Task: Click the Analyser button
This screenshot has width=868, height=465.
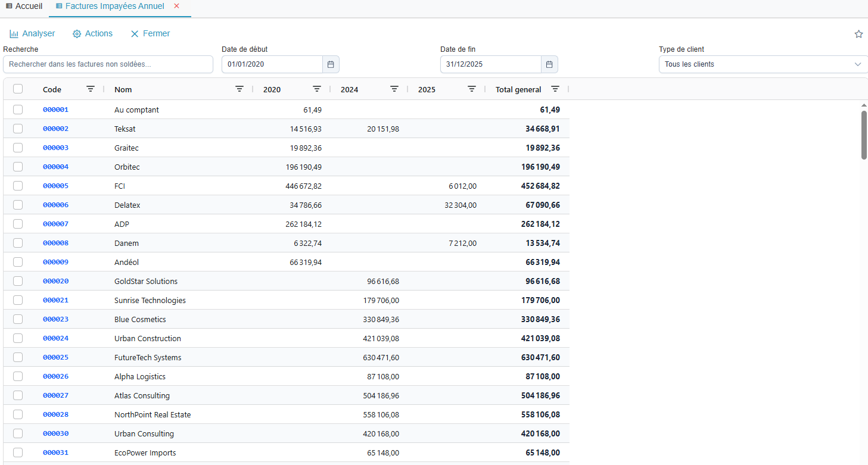Action: point(32,34)
